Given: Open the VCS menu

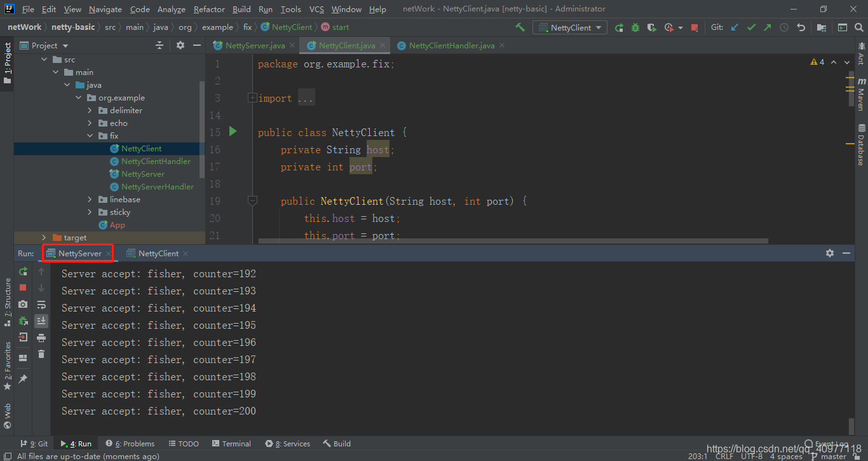Looking at the screenshot, I should pos(316,10).
